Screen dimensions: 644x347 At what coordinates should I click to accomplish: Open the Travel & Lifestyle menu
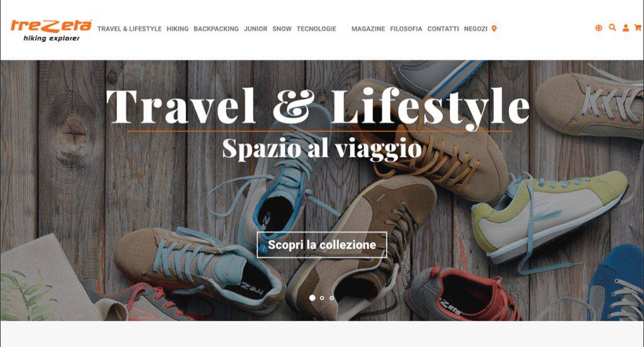[x=130, y=29]
